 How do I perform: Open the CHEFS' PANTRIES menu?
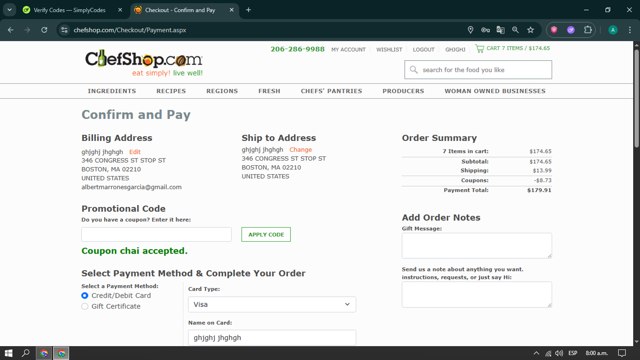point(331,91)
